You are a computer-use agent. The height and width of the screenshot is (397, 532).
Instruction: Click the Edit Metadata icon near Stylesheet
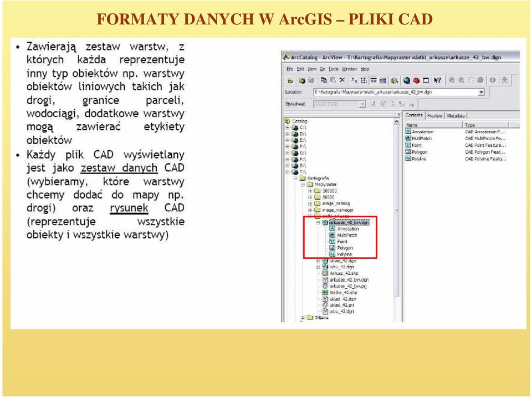(372, 104)
